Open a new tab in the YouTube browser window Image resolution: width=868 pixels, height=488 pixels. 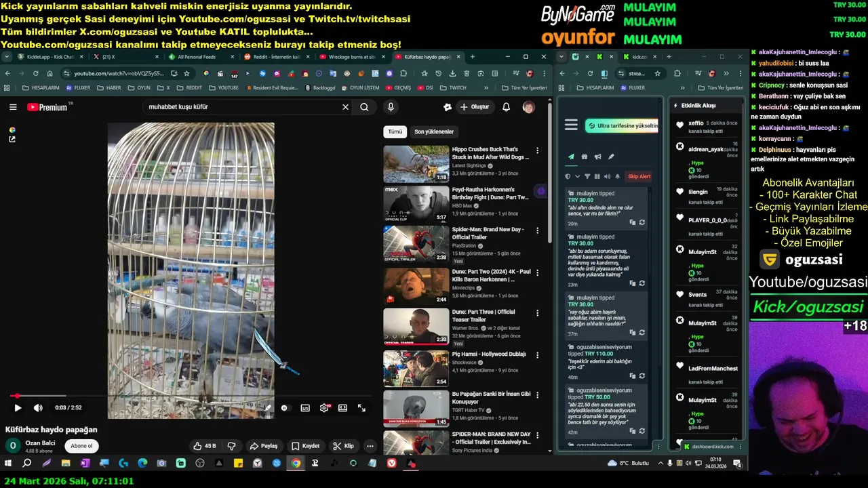473,57
